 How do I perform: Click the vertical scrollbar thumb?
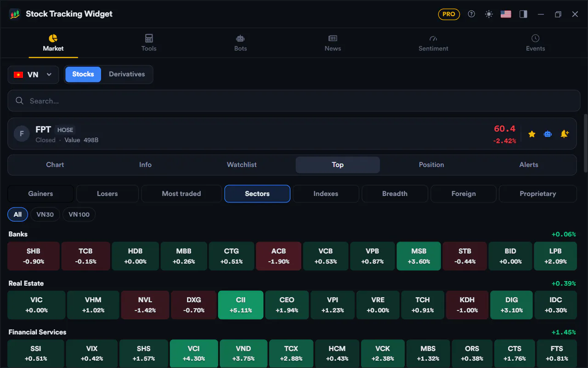(x=585, y=143)
